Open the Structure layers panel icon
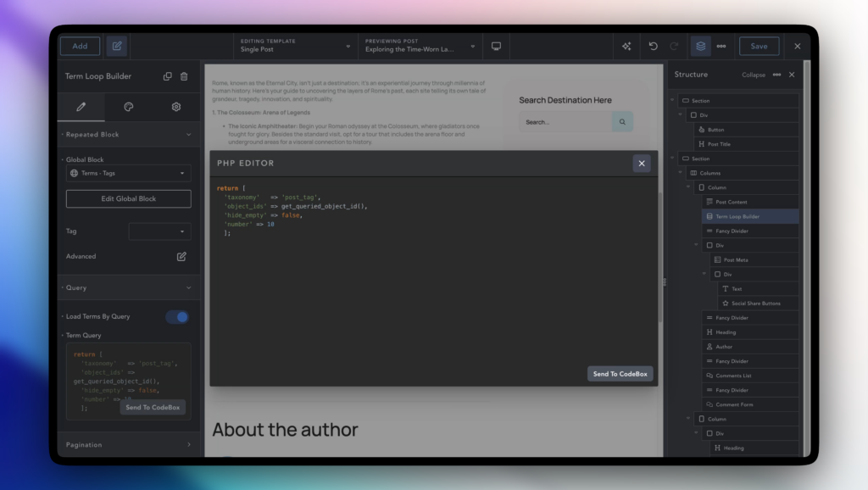Image resolution: width=868 pixels, height=490 pixels. [699, 47]
